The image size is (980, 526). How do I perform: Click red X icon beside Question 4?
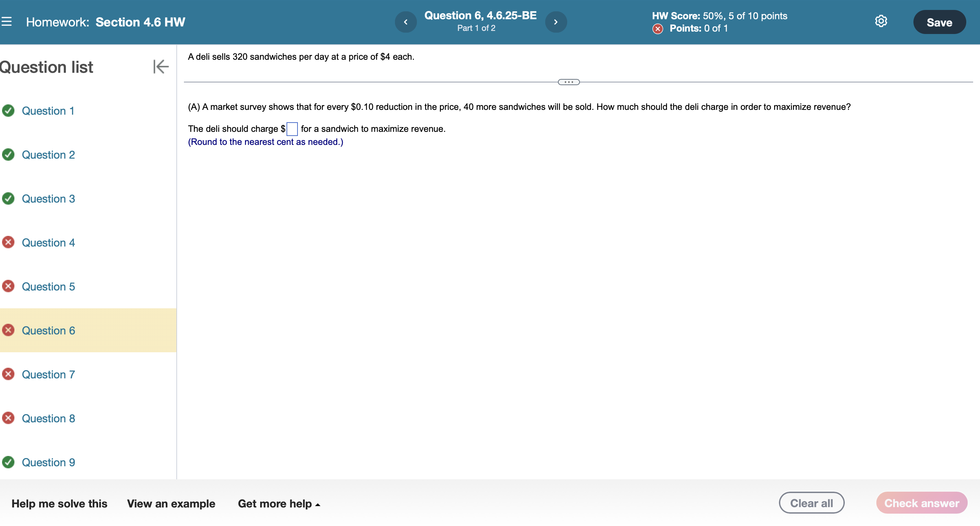8,242
